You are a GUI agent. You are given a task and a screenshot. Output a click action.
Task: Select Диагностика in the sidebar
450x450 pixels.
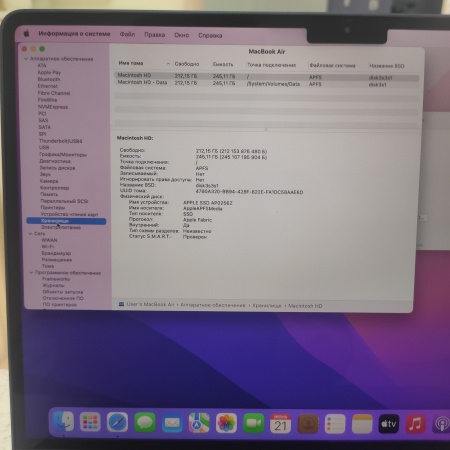(55, 161)
